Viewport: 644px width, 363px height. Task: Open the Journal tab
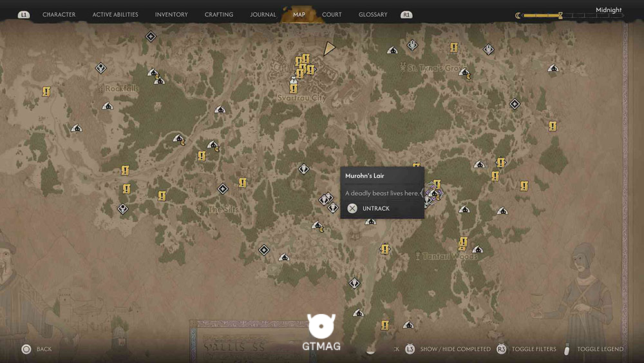263,14
